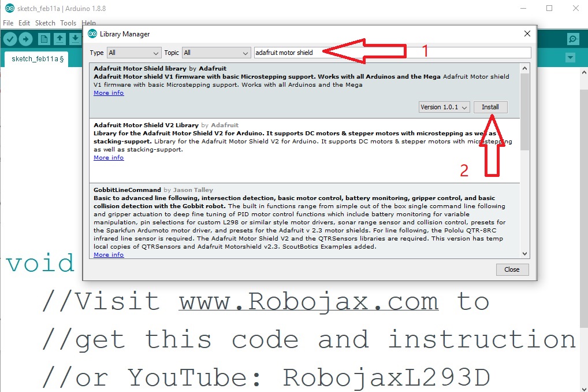This screenshot has height=392, width=588.
Task: Open the tab options dropdown arrow in Arduino window
Action: (x=570, y=58)
